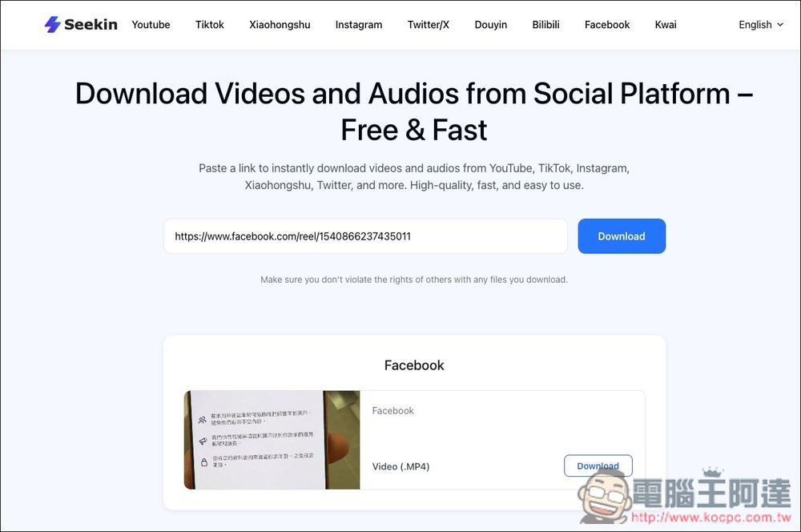Click the blue Download button
This screenshot has height=532, width=801.
click(622, 236)
